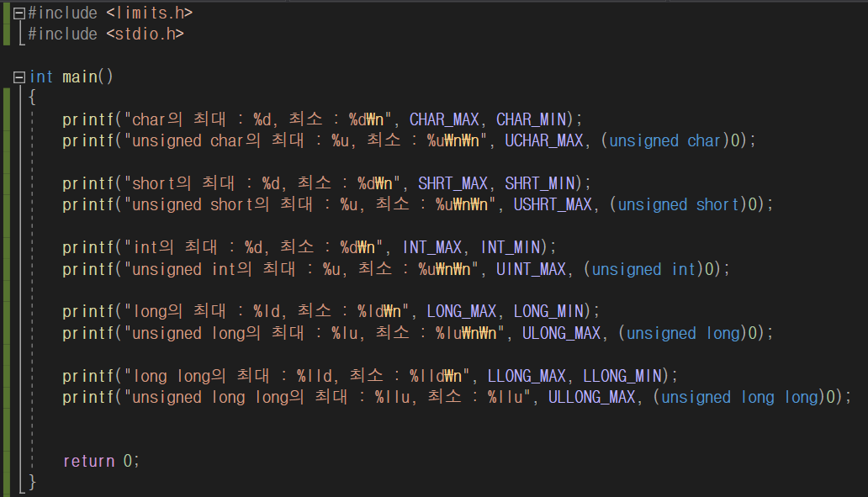Click the <limits.h> include text
Viewport: 868px width, 497px height.
tap(150, 13)
